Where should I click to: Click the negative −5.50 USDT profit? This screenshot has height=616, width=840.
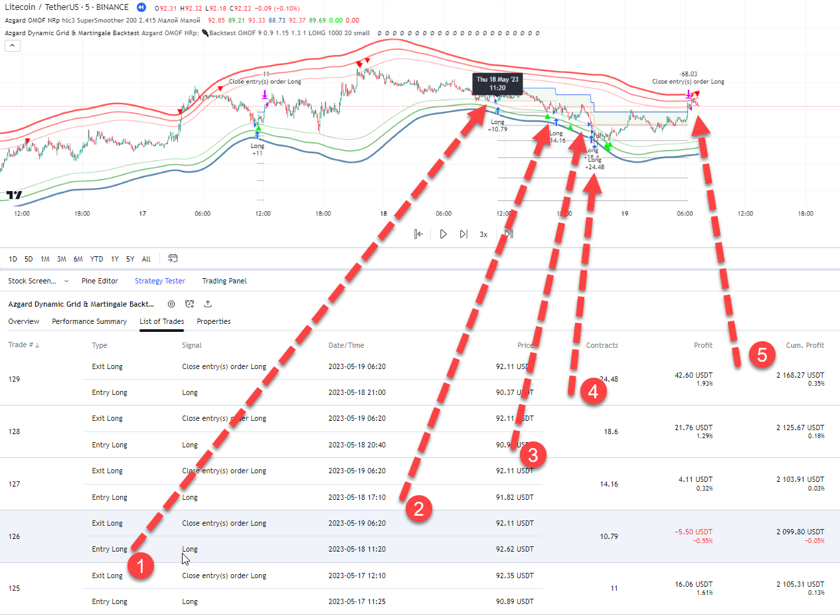tap(694, 532)
